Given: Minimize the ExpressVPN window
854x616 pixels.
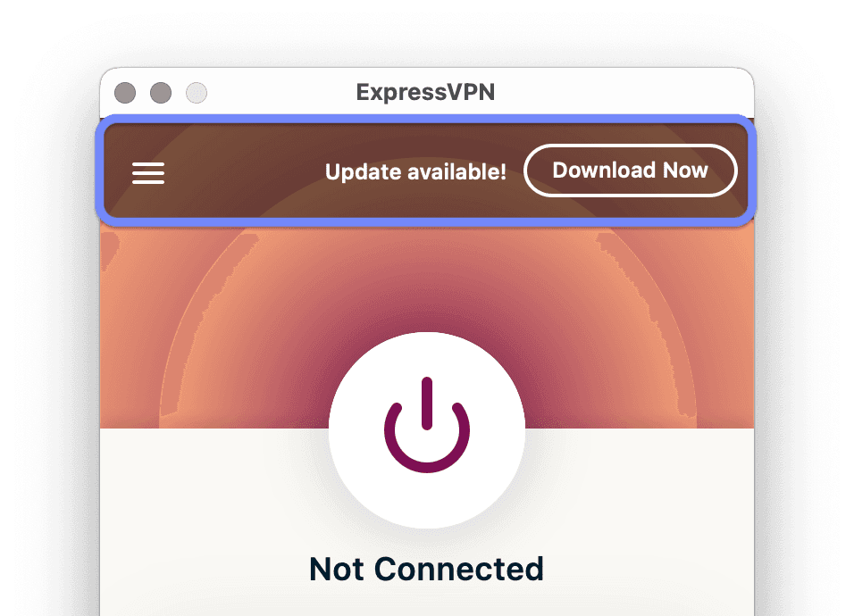Looking at the screenshot, I should (161, 93).
